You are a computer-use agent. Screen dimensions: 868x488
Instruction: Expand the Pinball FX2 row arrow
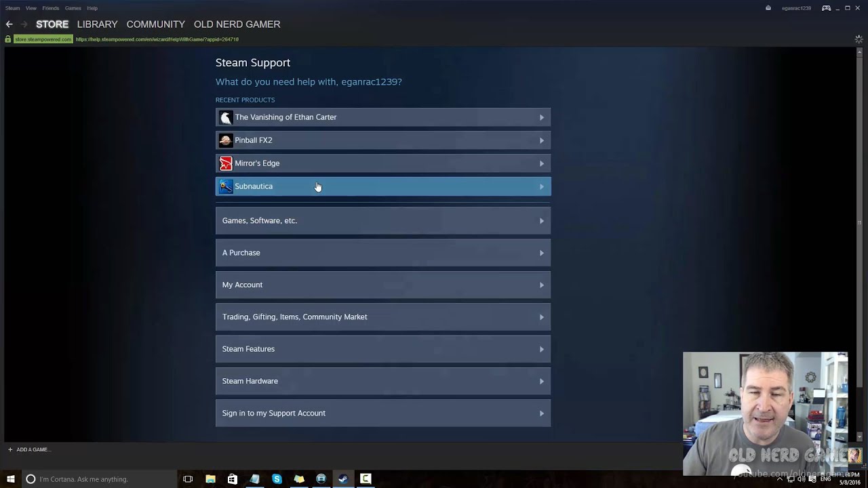click(542, 140)
